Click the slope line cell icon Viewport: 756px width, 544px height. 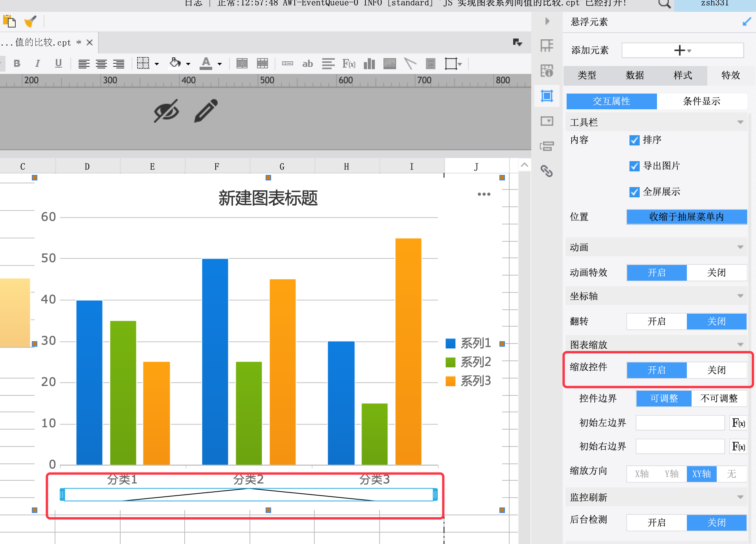[410, 63]
